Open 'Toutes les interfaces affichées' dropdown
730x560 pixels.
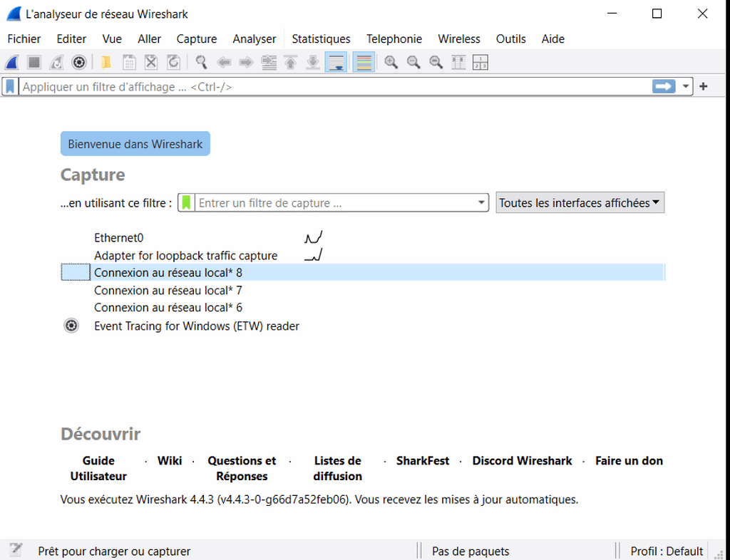pyautogui.click(x=580, y=203)
